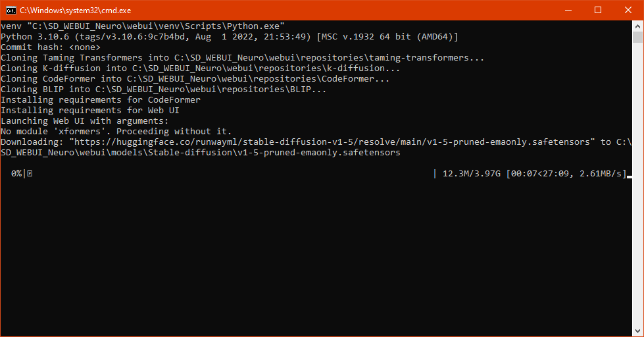Click the 'Cloning Taming Transformers' output line
The image size is (644, 337).
click(x=243, y=58)
